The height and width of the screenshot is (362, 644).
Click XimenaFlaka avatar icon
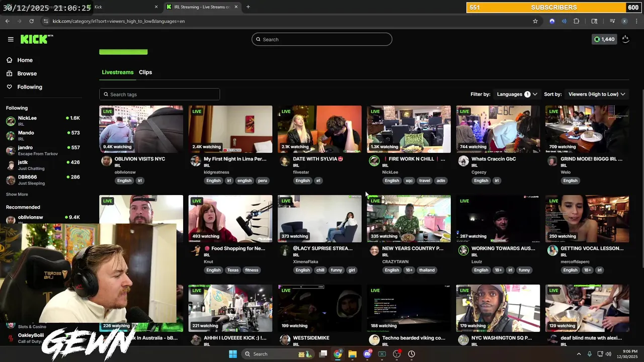[x=285, y=250]
